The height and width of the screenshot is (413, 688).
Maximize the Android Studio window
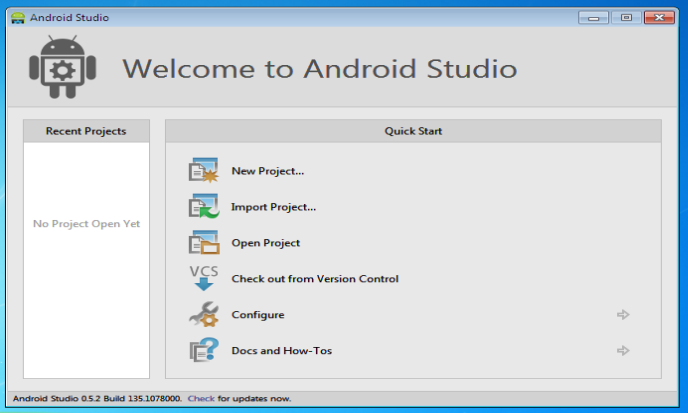tap(626, 18)
